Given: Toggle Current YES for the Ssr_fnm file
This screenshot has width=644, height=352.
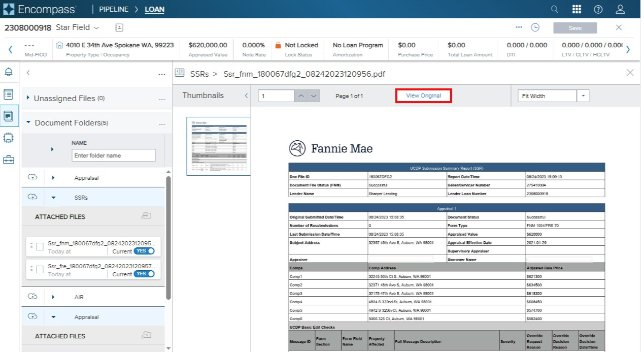Looking at the screenshot, I should tap(144, 251).
